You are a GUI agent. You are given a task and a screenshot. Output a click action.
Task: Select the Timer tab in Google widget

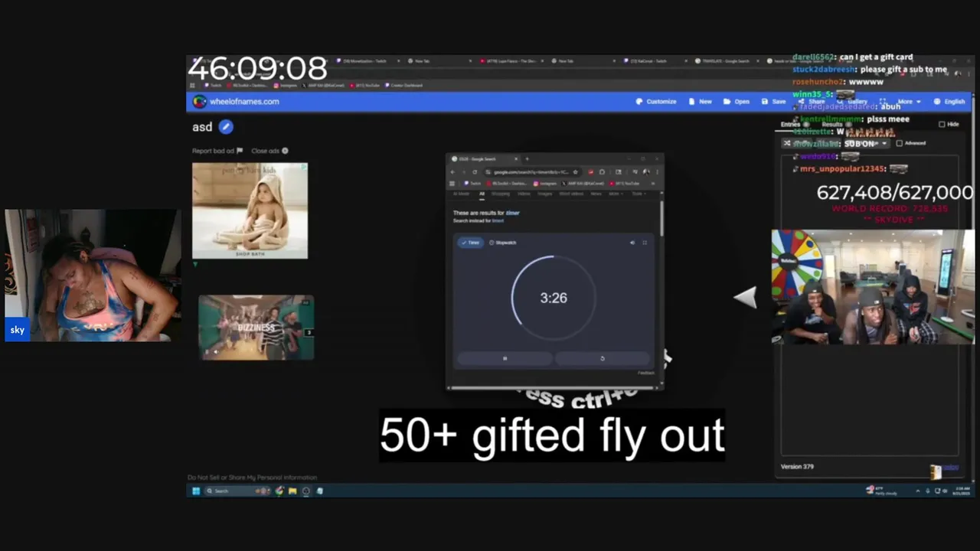[470, 243]
